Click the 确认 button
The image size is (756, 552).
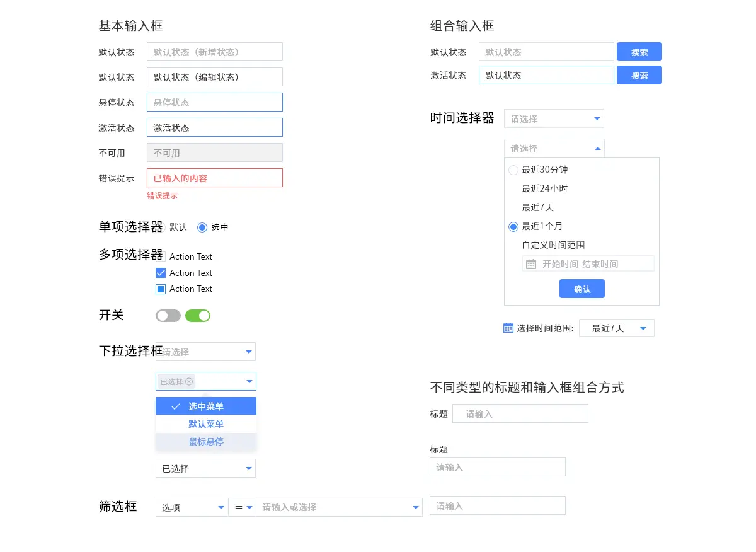(x=582, y=289)
